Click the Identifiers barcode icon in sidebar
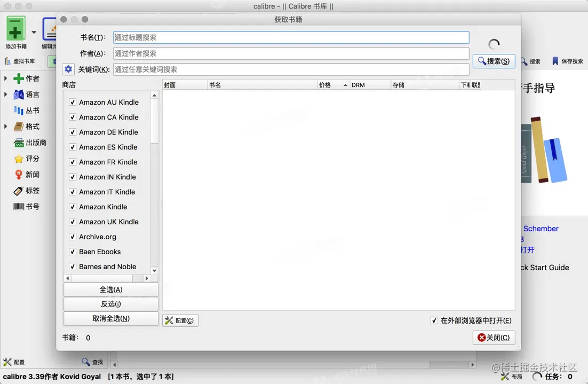588x384 pixels. pyautogui.click(x=18, y=207)
